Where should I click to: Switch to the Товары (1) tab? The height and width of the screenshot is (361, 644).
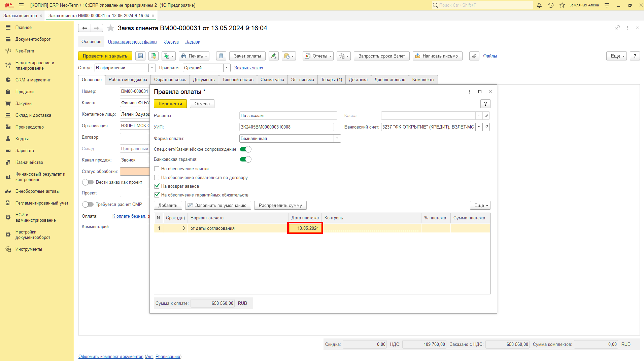(331, 80)
